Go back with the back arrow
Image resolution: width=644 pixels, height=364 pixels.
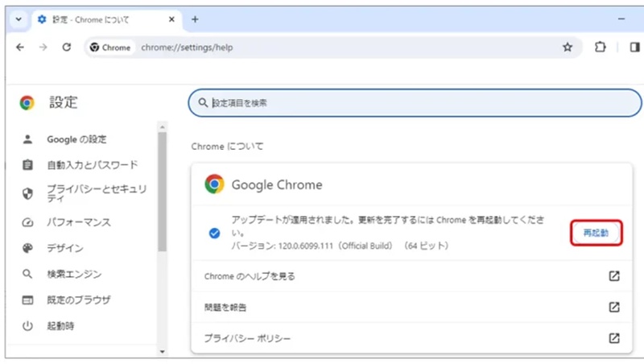[x=19, y=48]
